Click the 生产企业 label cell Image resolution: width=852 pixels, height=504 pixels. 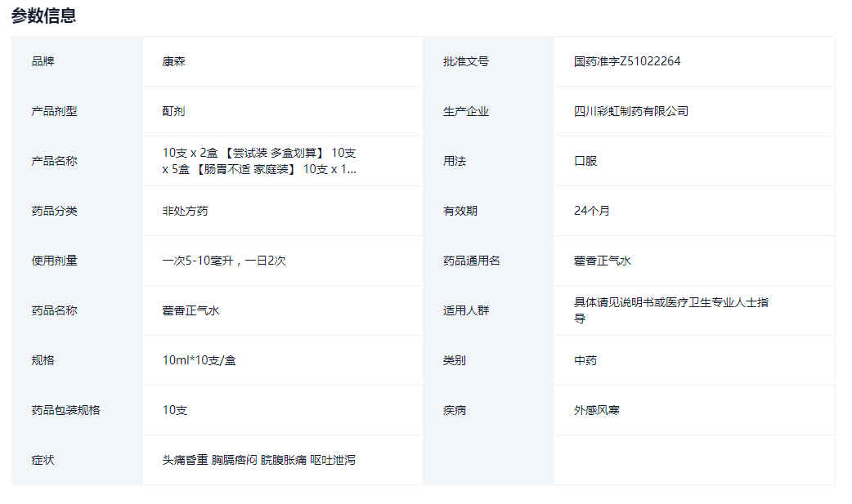(466, 111)
